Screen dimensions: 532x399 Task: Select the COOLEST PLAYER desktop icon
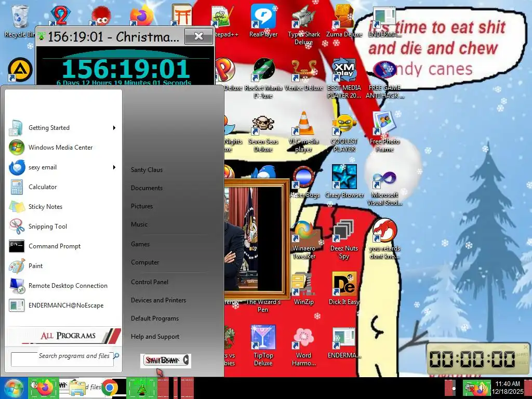(x=344, y=132)
